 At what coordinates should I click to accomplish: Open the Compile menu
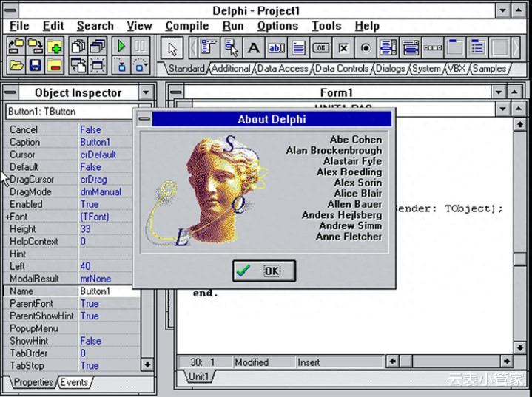point(186,26)
